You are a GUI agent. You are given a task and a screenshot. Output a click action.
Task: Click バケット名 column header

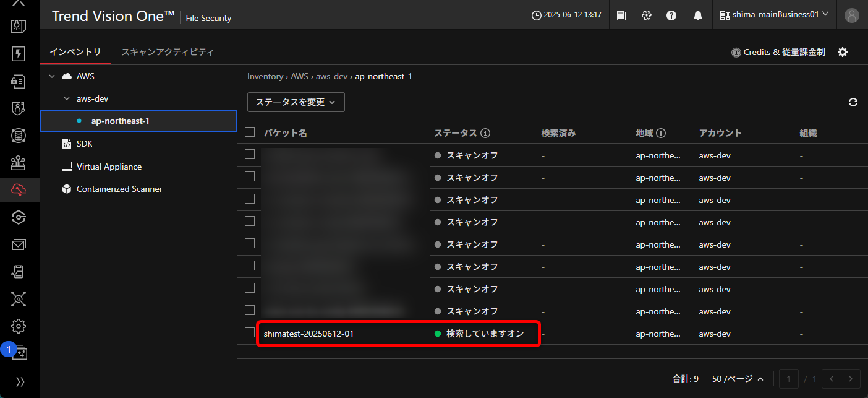(286, 133)
